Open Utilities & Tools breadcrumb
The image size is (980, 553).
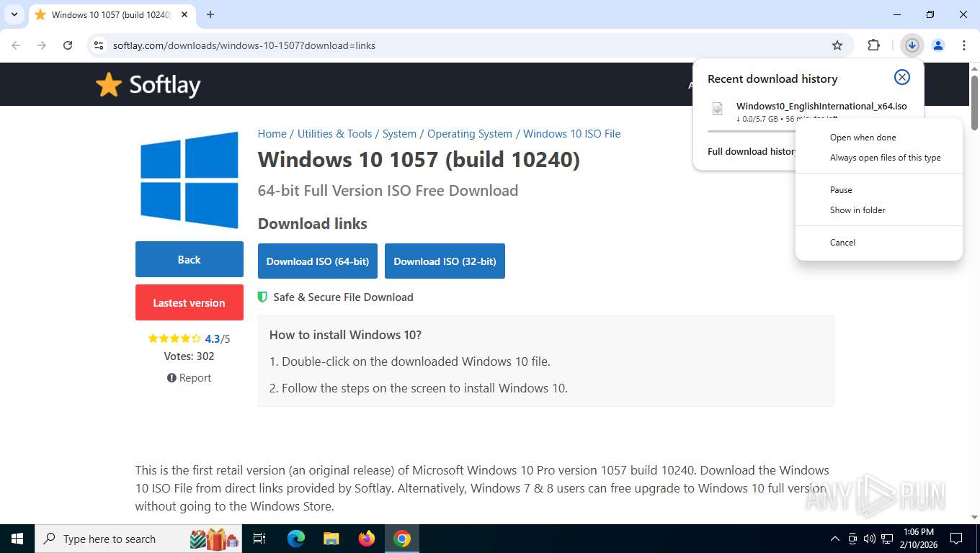click(334, 134)
